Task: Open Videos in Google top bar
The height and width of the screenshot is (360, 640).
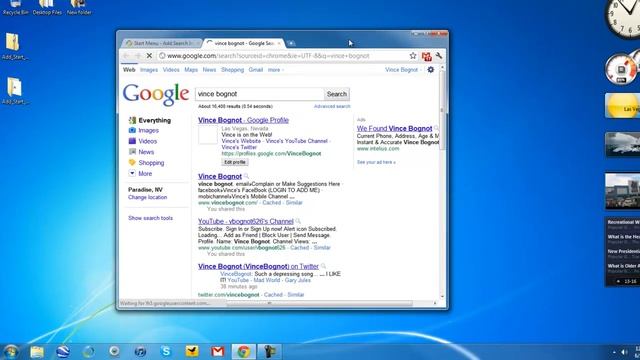Action: (171, 70)
